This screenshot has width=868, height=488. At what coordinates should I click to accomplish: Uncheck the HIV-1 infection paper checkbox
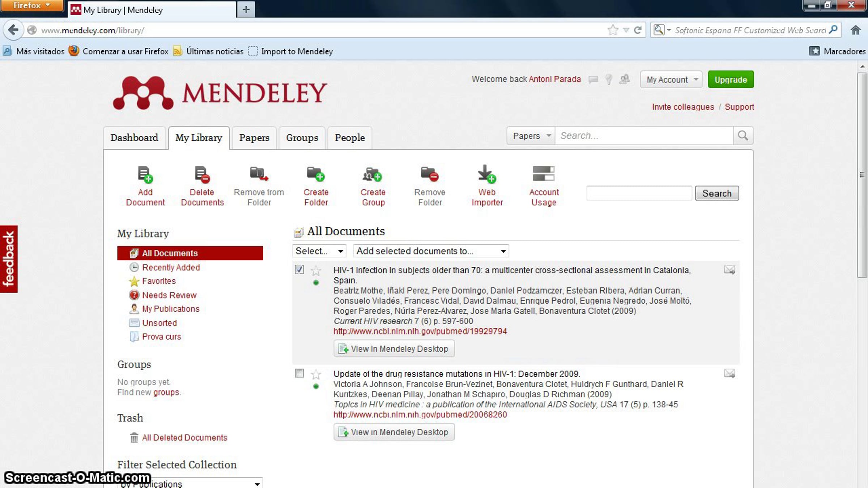[x=299, y=270]
